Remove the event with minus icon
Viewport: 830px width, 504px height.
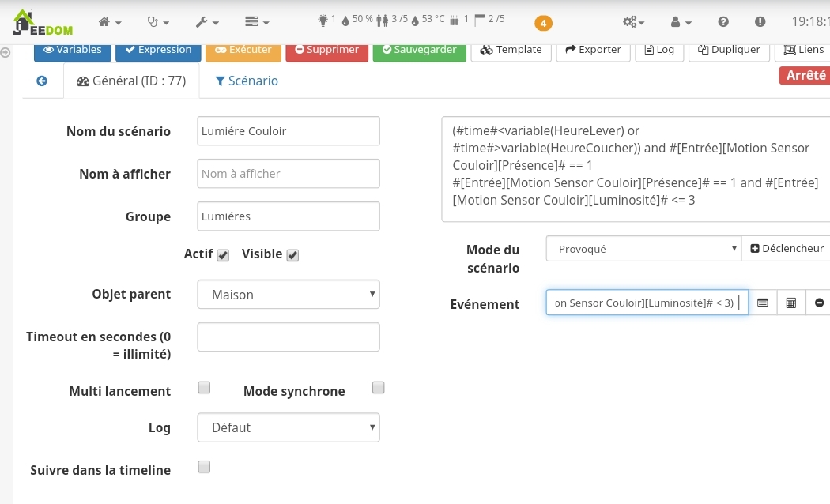pyautogui.click(x=819, y=303)
